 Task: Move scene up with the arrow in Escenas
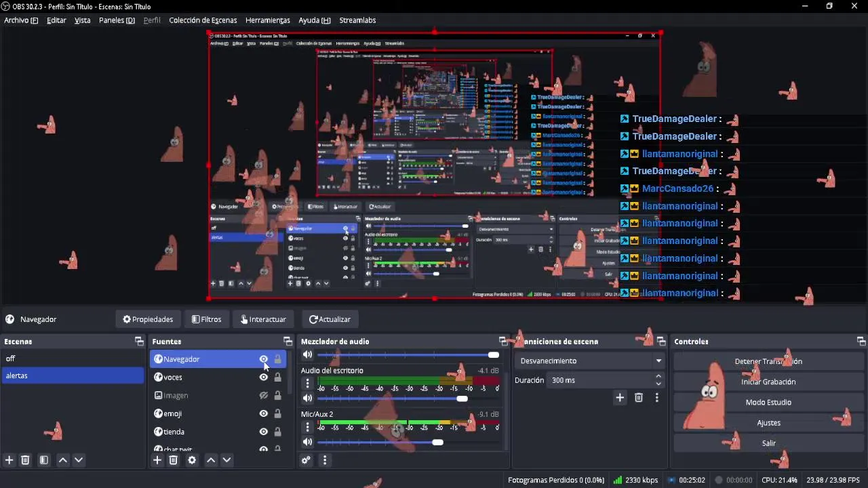pos(63,460)
